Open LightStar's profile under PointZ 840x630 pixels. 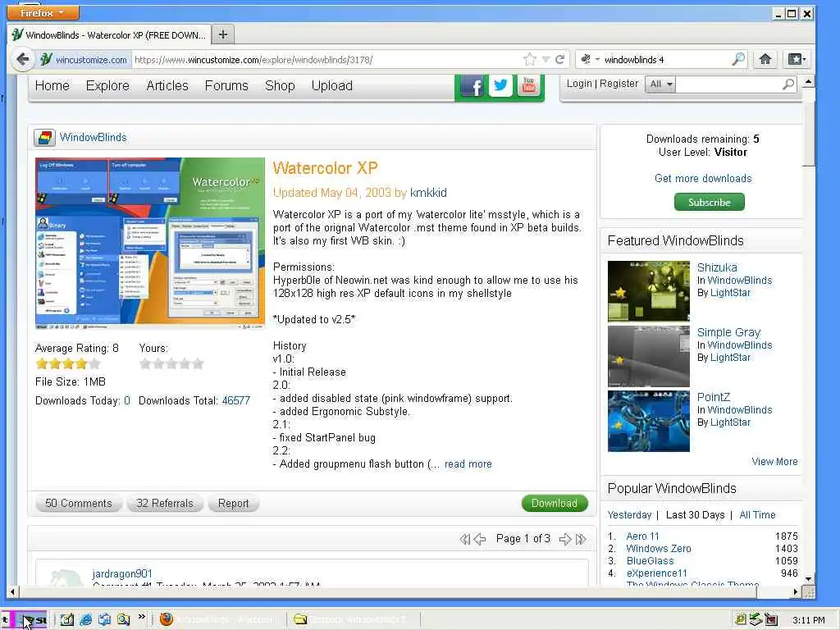[x=730, y=422]
